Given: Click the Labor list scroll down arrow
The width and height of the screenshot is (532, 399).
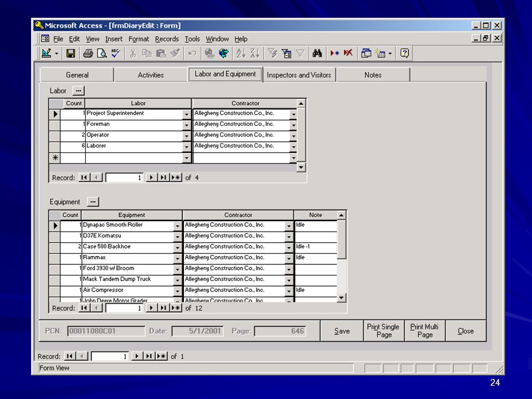Looking at the screenshot, I should tap(301, 167).
